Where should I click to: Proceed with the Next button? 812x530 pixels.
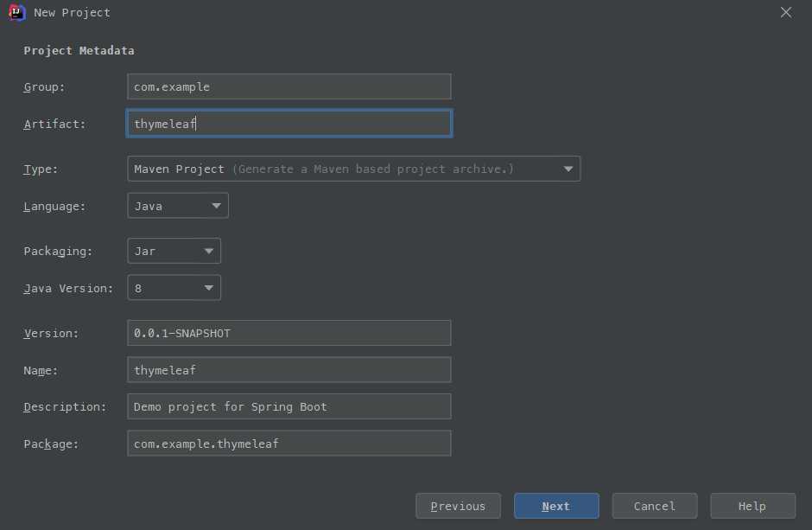click(556, 506)
